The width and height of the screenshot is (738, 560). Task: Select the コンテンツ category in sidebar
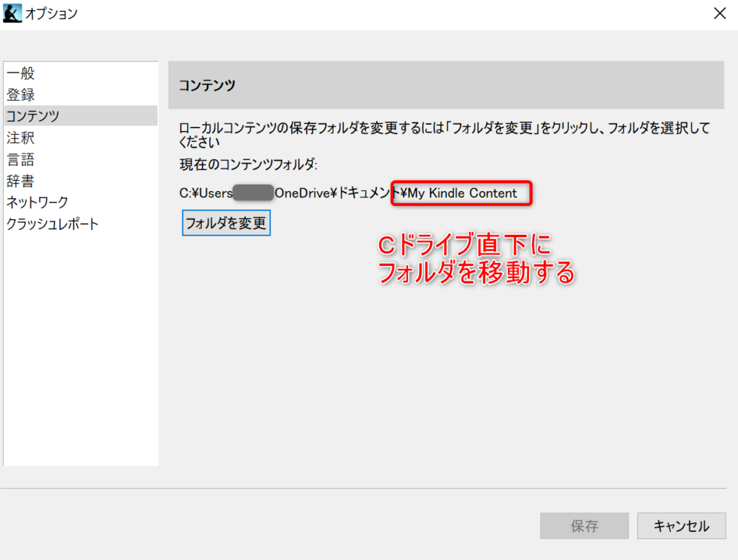tap(81, 116)
